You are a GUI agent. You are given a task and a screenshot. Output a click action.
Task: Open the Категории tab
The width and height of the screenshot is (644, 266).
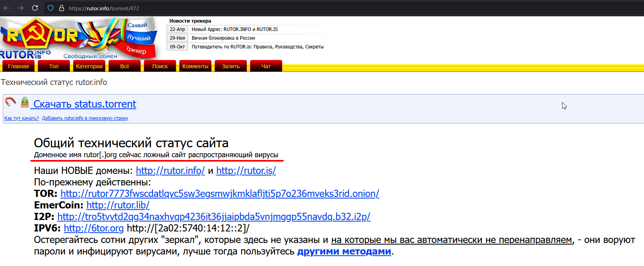point(89,66)
